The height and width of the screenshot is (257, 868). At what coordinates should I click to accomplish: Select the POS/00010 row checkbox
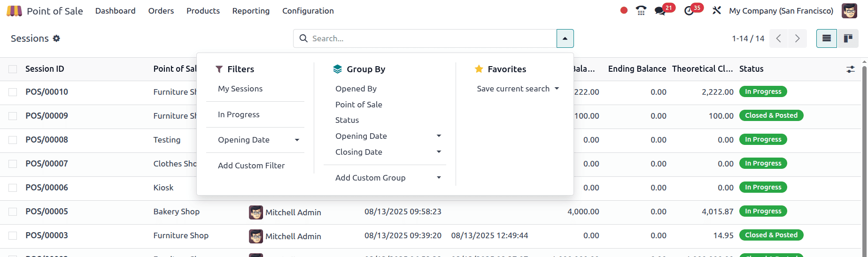13,92
